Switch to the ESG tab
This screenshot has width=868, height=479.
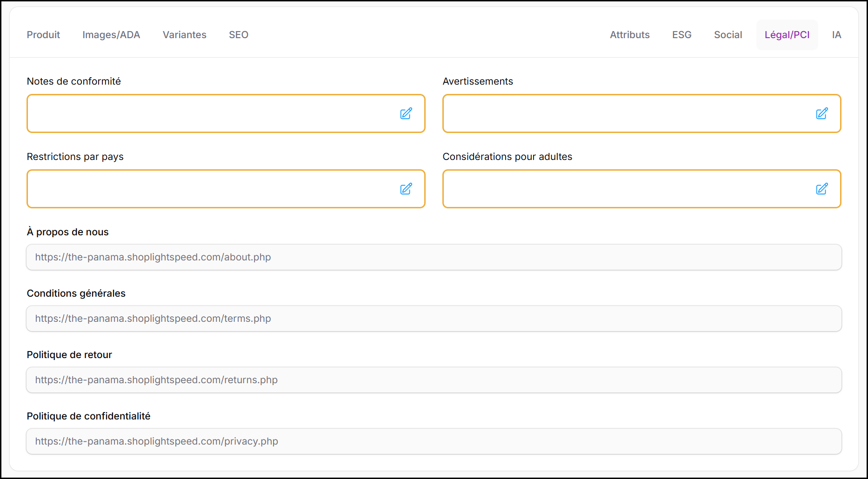pos(681,35)
